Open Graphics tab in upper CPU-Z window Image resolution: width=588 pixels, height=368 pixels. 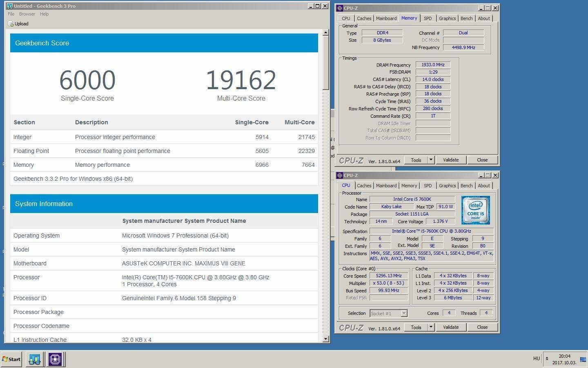click(x=447, y=18)
